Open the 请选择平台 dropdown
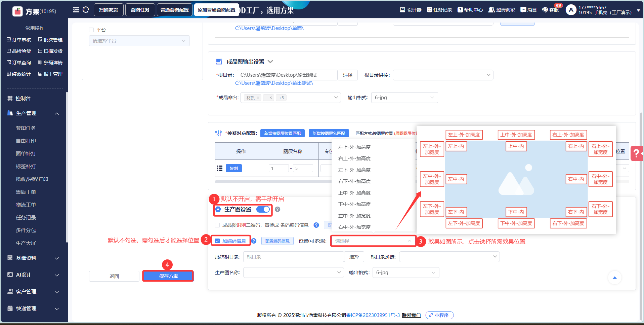The height and width of the screenshot is (325, 644). (x=139, y=41)
